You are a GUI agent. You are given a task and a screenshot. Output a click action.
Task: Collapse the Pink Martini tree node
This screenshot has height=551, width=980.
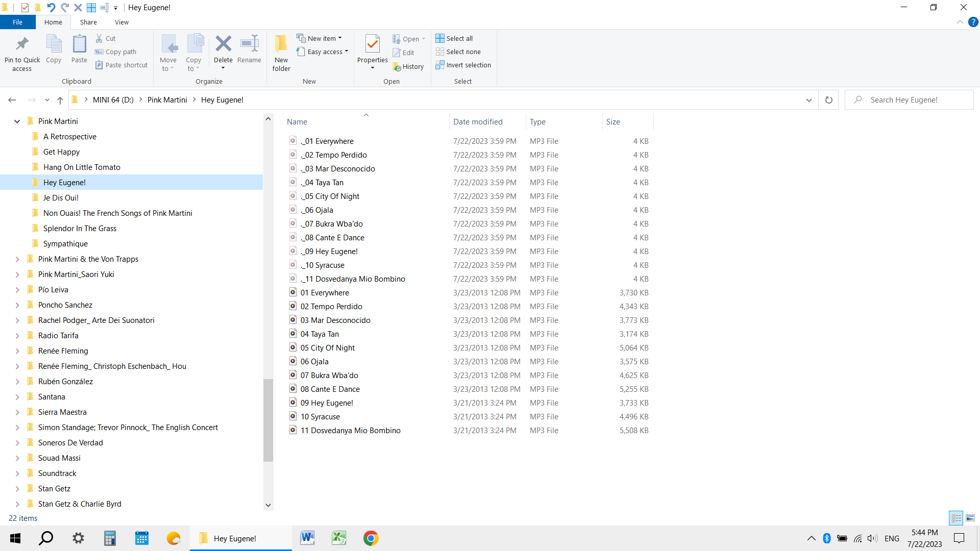click(x=17, y=121)
